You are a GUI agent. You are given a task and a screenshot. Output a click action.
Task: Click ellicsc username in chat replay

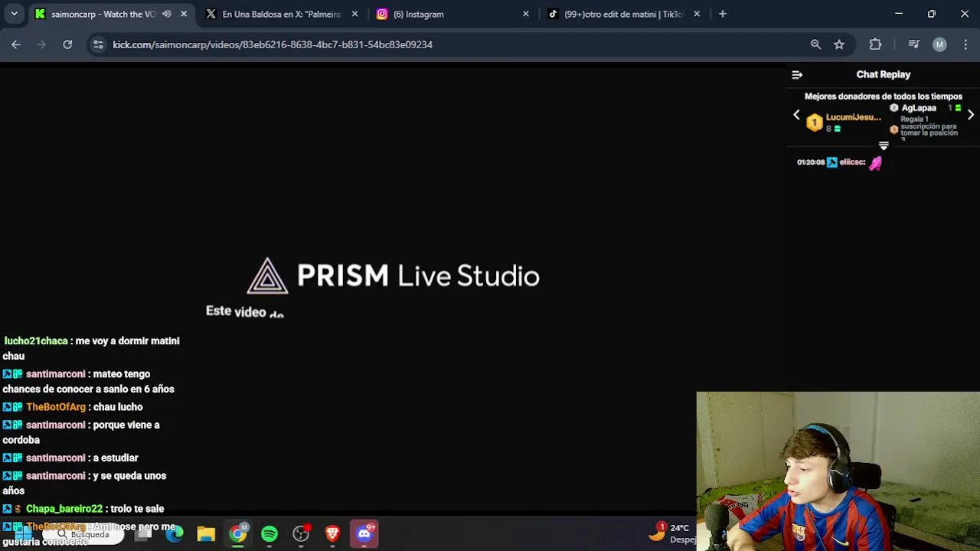tap(852, 162)
